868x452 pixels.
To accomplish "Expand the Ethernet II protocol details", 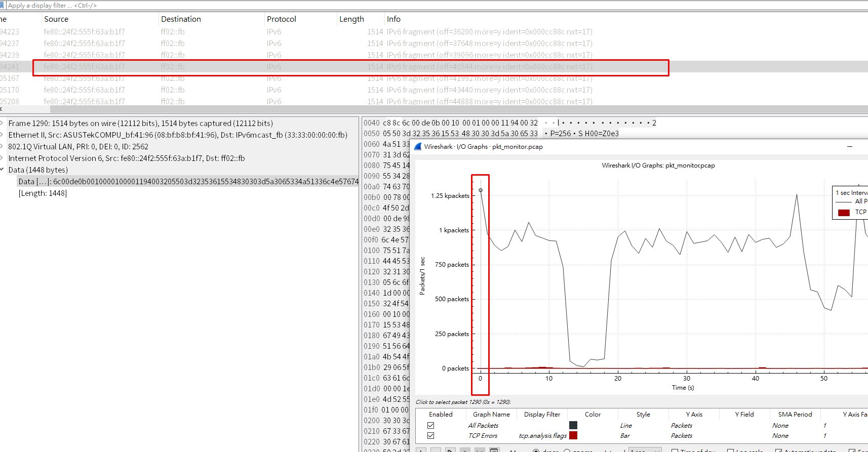I will (x=3, y=135).
